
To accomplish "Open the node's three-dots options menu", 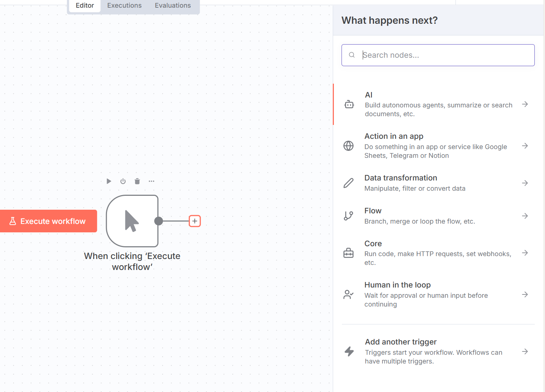I will (152, 181).
